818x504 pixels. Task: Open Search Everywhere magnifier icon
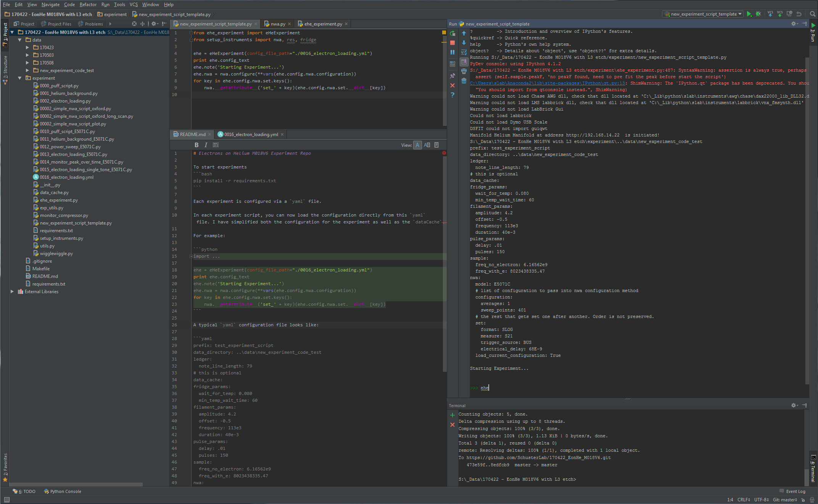(x=813, y=14)
